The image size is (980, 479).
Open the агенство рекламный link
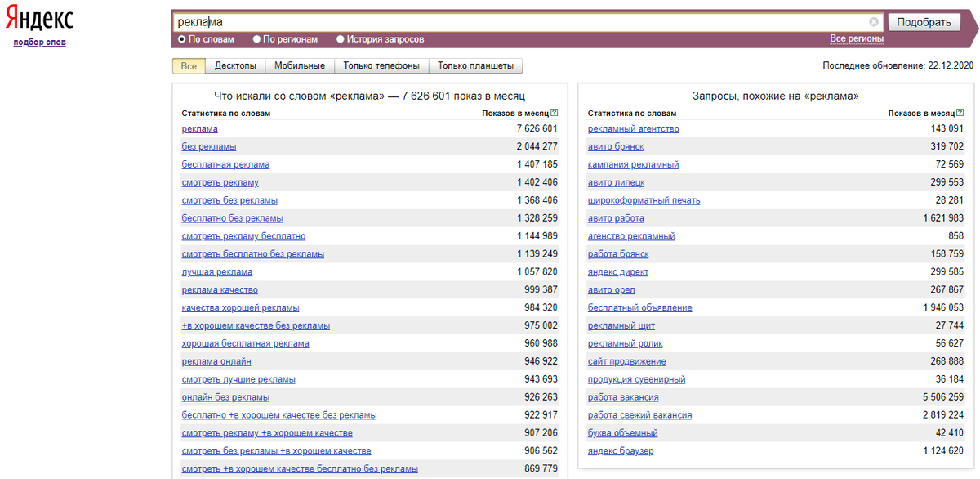pos(631,236)
